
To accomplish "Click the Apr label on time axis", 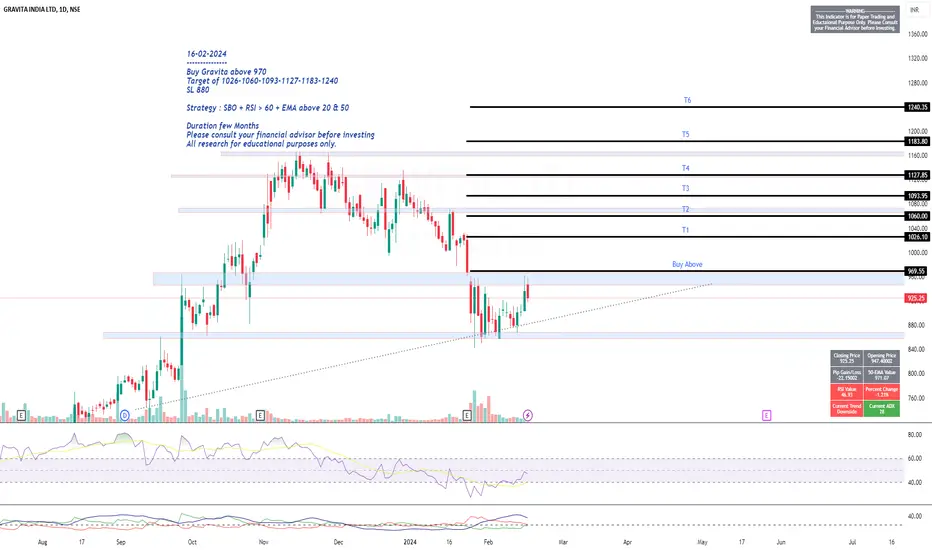I will (x=627, y=542).
